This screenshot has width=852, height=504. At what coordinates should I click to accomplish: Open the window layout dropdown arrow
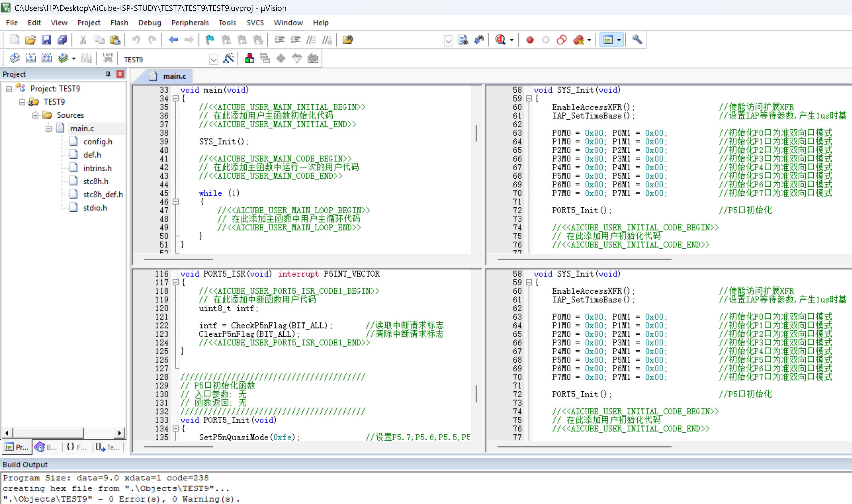[619, 40]
